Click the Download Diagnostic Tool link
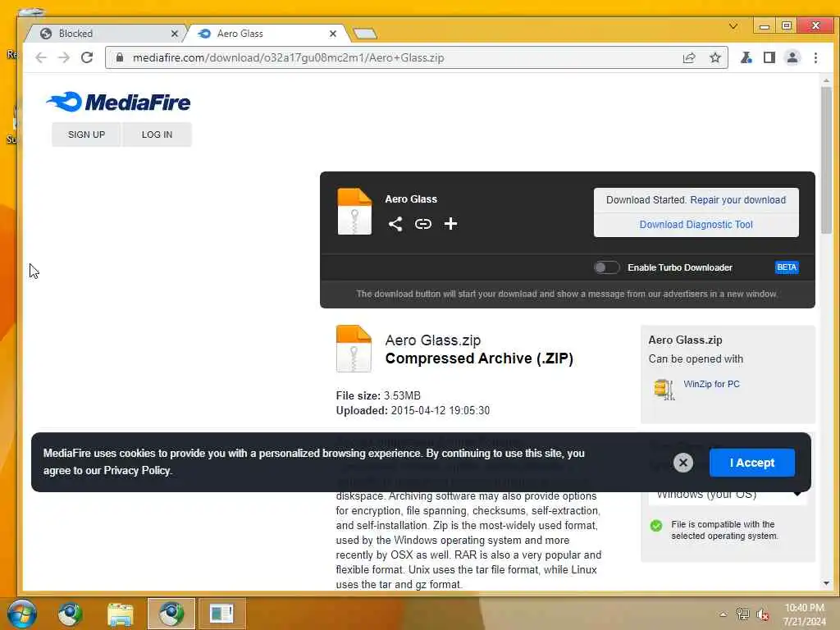This screenshot has width=840, height=630. click(696, 225)
